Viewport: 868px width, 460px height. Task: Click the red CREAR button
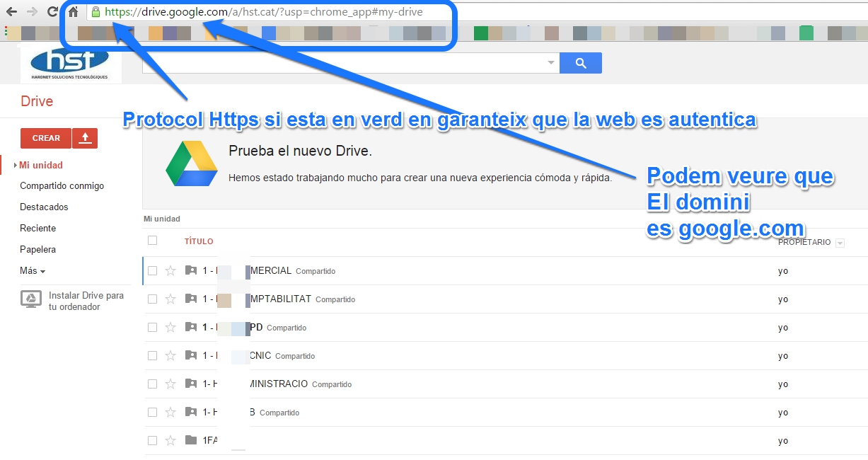click(46, 138)
